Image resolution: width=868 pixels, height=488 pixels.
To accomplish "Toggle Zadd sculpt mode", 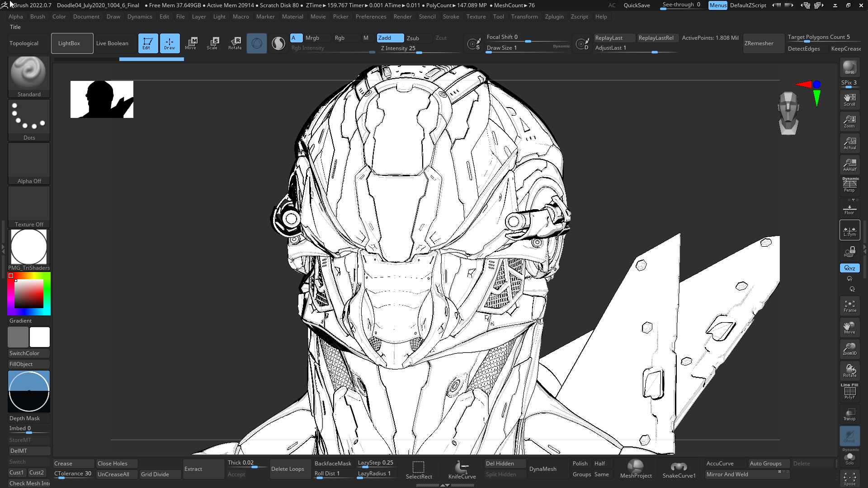I will coord(390,38).
